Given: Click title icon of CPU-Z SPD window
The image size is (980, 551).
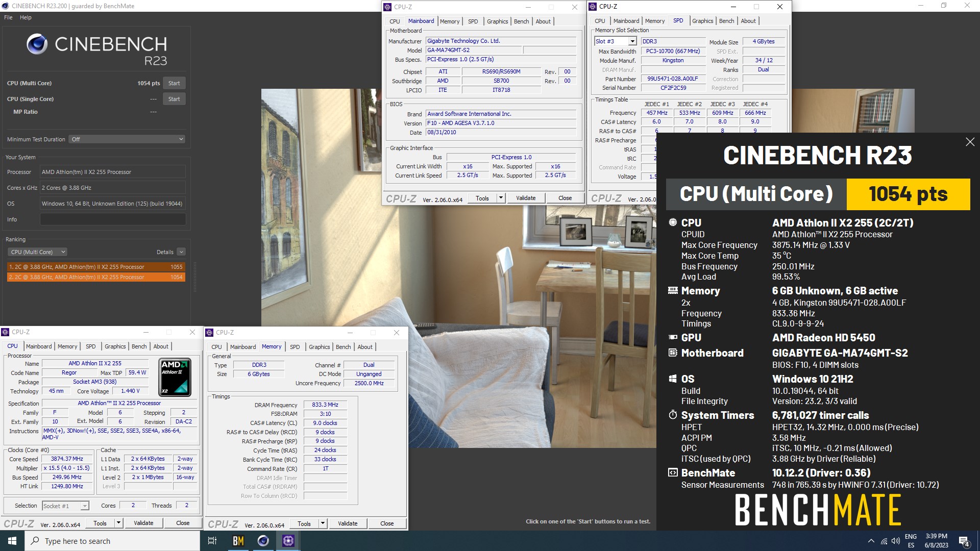Looking at the screenshot, I should pos(593,7).
